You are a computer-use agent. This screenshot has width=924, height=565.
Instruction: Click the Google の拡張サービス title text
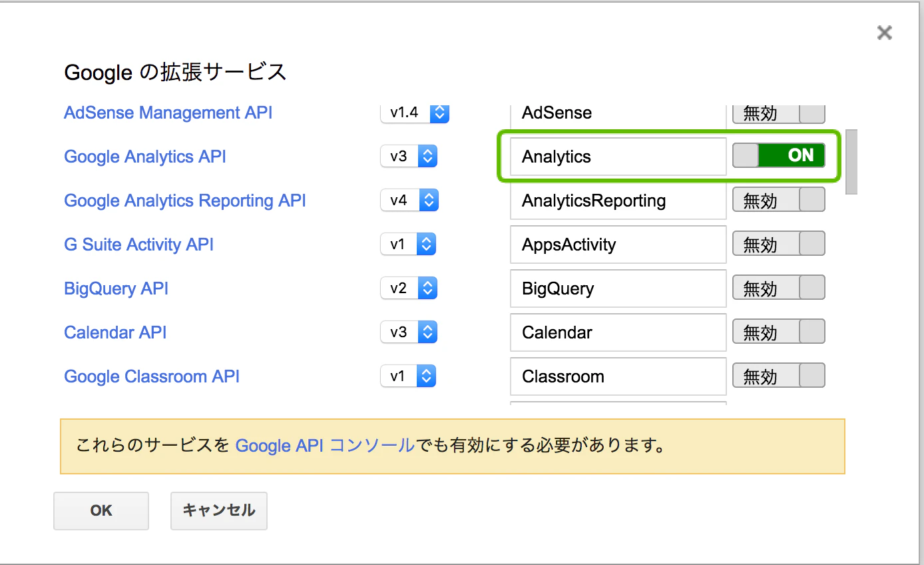(x=175, y=71)
